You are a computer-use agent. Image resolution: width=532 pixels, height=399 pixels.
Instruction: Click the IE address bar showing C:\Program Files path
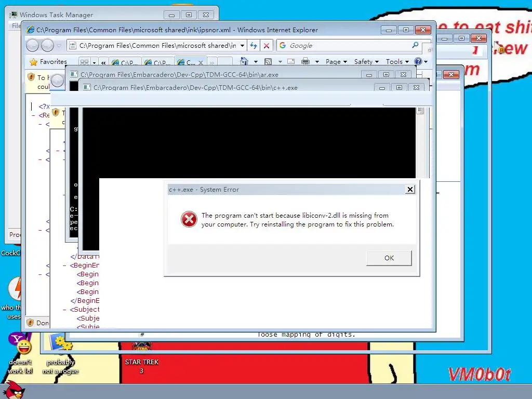[x=156, y=46]
